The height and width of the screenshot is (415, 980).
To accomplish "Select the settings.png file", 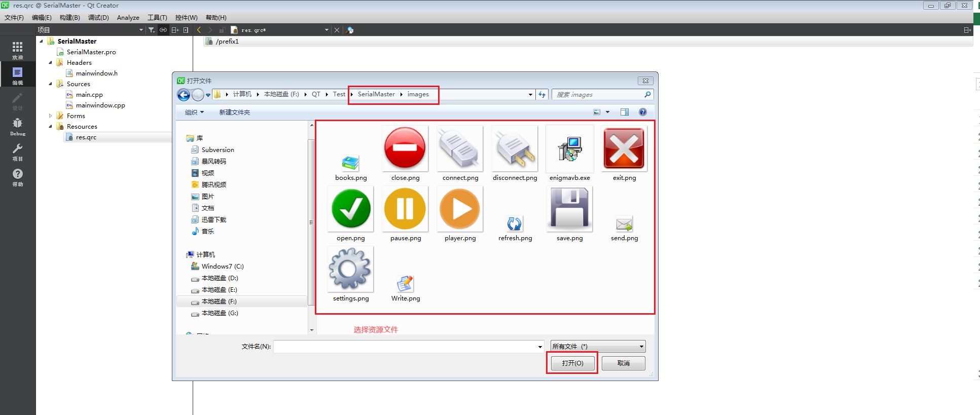I will (x=351, y=275).
